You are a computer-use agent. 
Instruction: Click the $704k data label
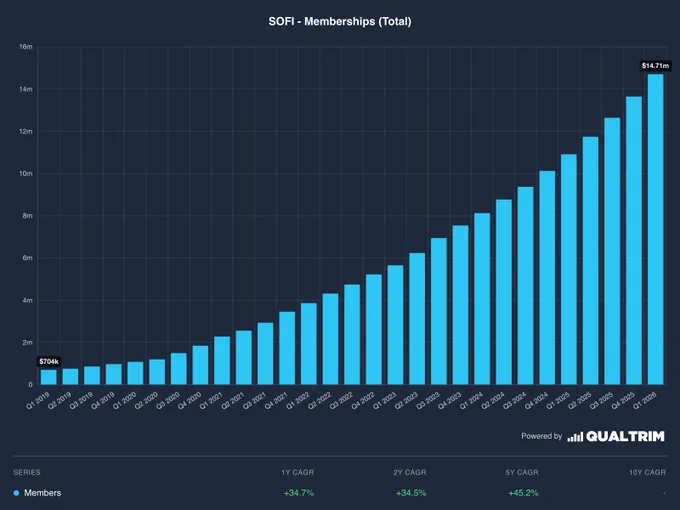click(x=49, y=362)
